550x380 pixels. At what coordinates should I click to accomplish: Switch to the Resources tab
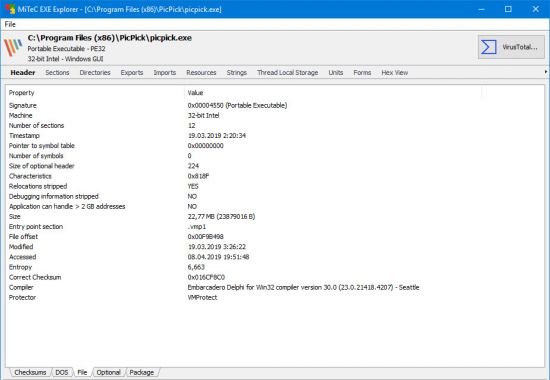click(x=201, y=73)
